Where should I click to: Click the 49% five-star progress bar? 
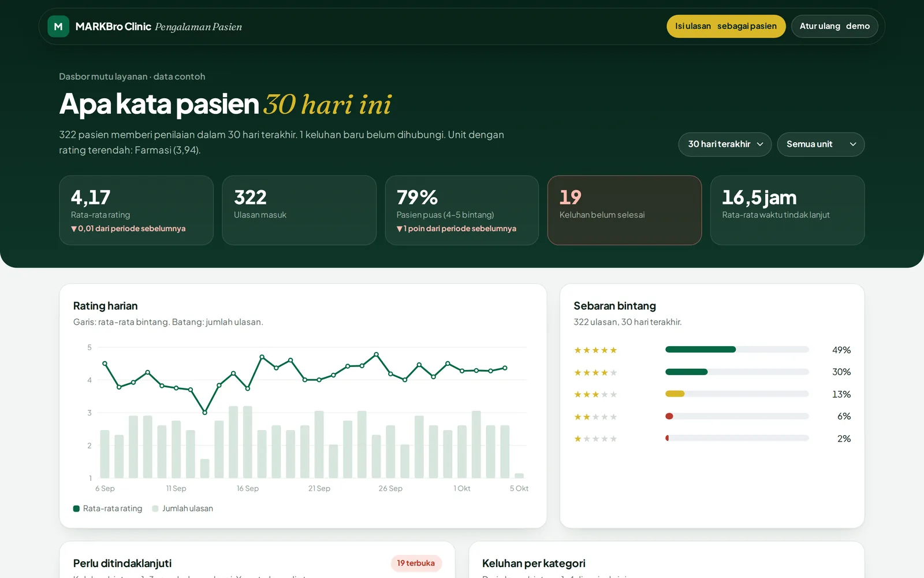[x=737, y=349]
